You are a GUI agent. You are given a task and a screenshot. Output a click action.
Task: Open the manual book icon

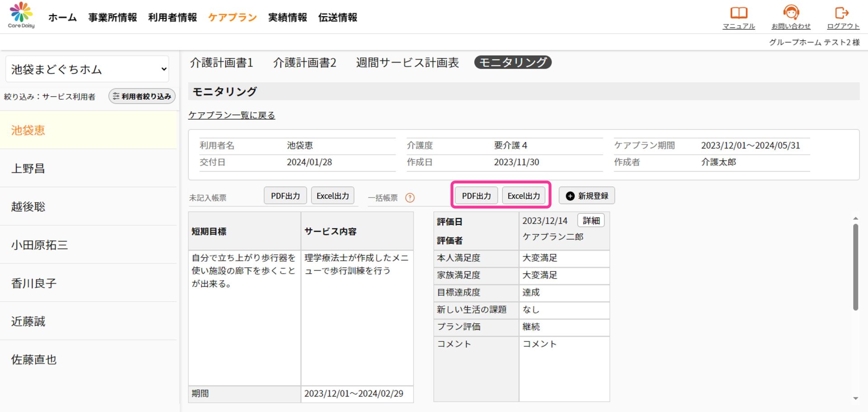[x=739, y=13]
